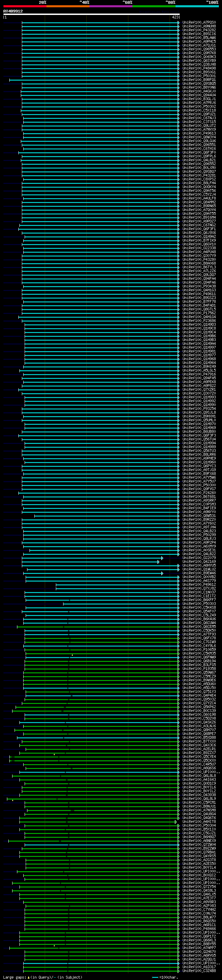222x980 pixels.
Task: Open hit UniRef100_Q96553
Action: pos(199,49)
